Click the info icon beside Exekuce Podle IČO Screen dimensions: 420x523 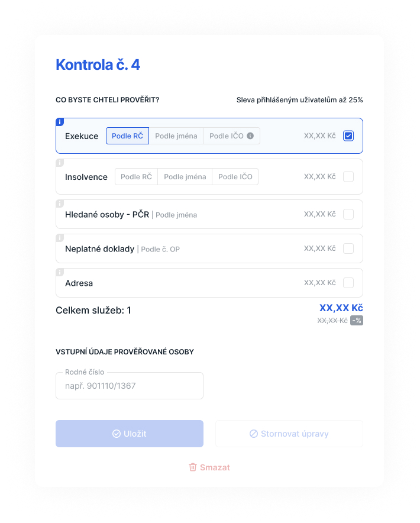(x=250, y=135)
